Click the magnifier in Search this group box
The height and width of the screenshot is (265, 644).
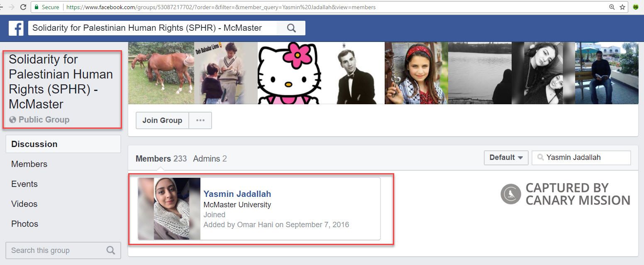pyautogui.click(x=110, y=250)
